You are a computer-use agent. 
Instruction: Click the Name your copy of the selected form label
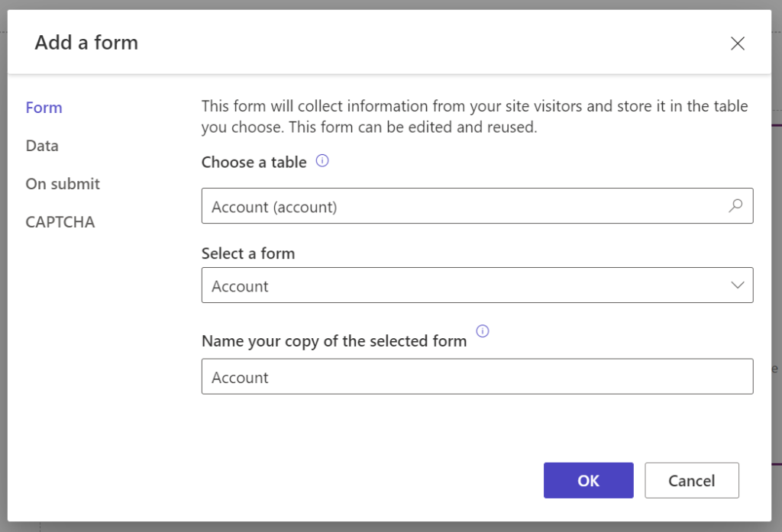(334, 341)
